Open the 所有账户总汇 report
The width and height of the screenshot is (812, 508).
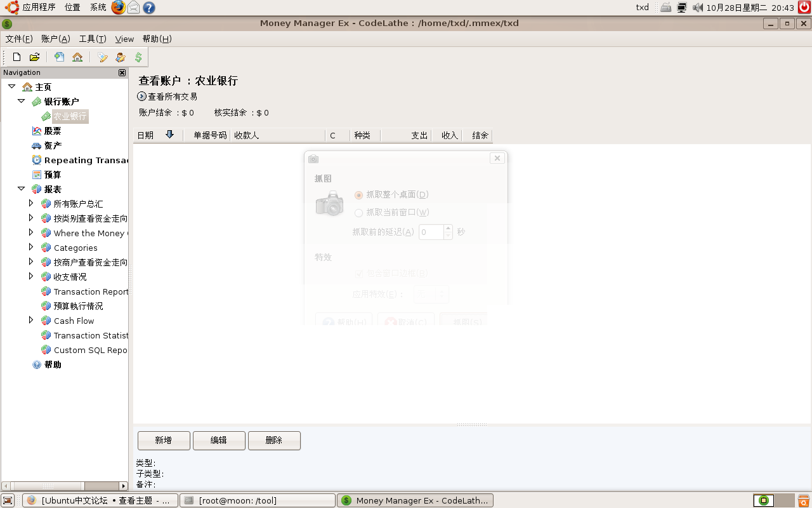[78, 204]
